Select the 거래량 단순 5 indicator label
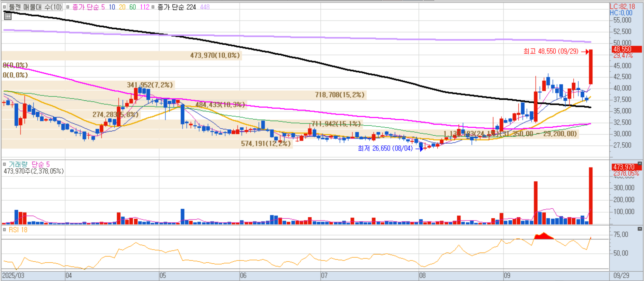Image resolution: width=644 pixels, height=281 pixels. [x=29, y=164]
